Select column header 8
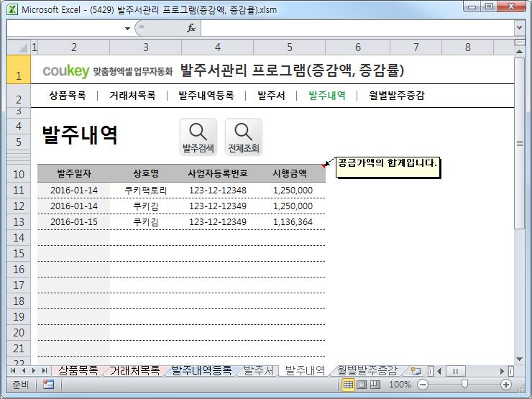 468,47
